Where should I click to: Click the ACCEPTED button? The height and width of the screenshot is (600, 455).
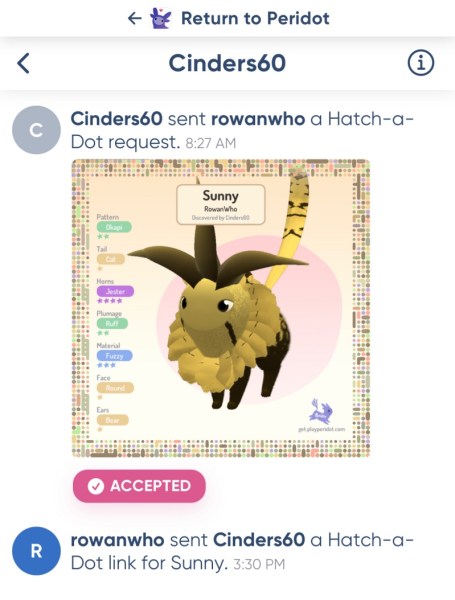coord(139,486)
